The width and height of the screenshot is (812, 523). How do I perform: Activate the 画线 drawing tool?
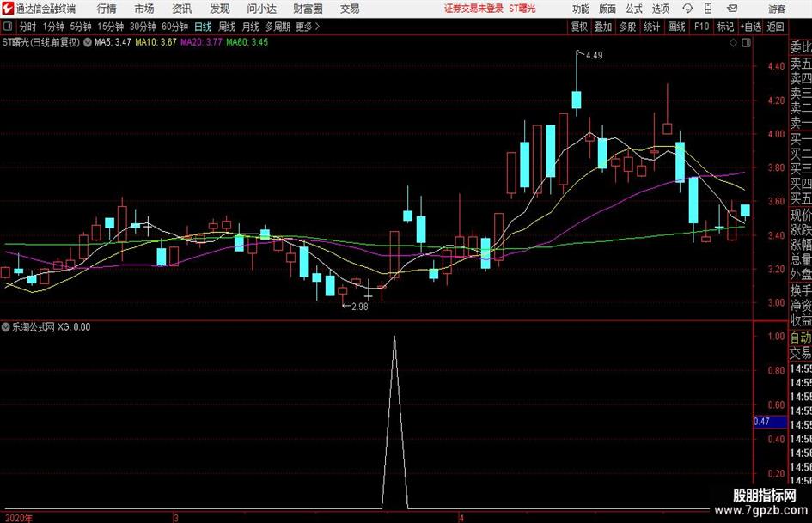[x=676, y=27]
